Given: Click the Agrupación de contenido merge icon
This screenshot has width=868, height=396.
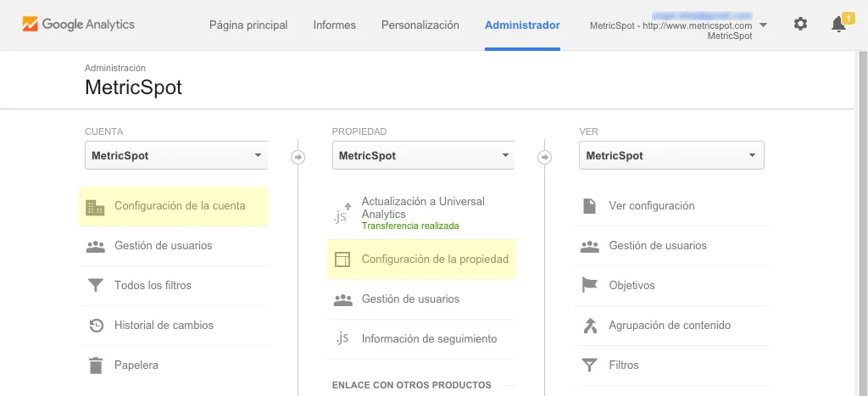Looking at the screenshot, I should [590, 325].
